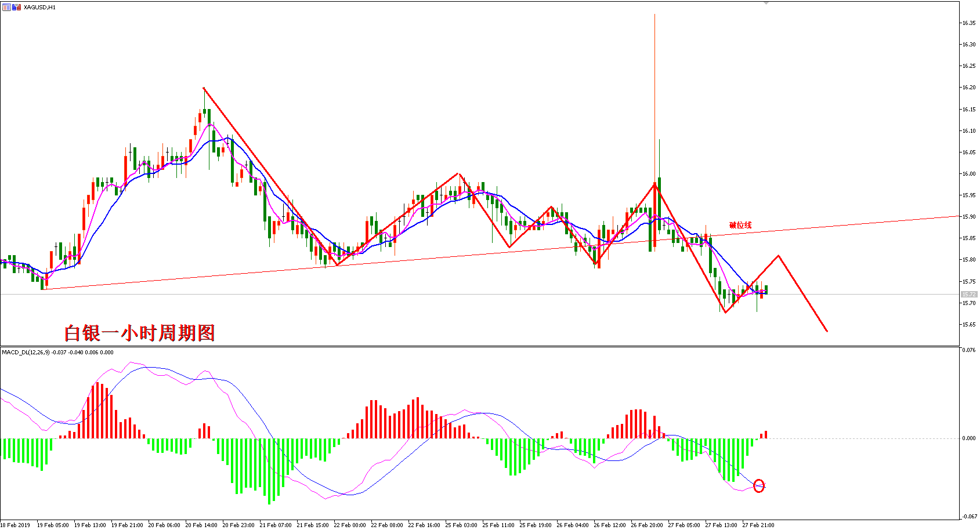Click the 16.35 price on the scale
Screen dimensions: 980x530
click(969, 23)
